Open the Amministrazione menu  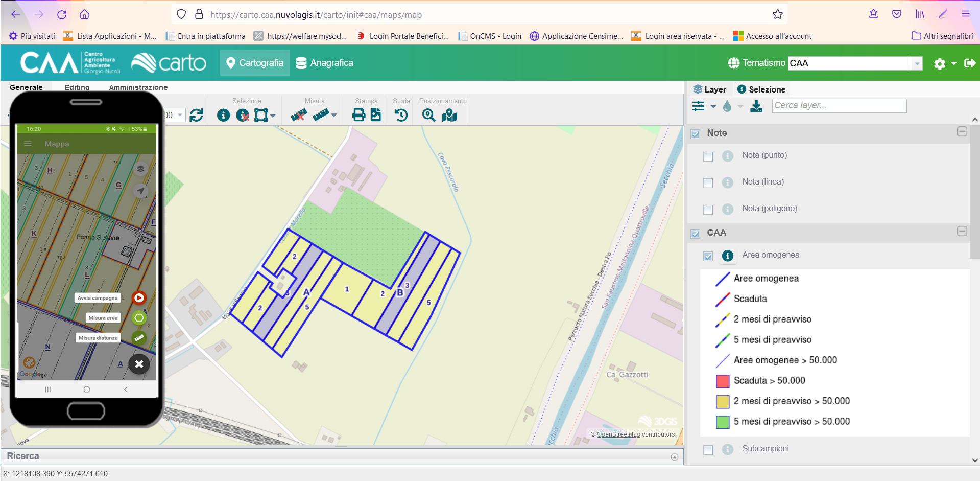(137, 87)
